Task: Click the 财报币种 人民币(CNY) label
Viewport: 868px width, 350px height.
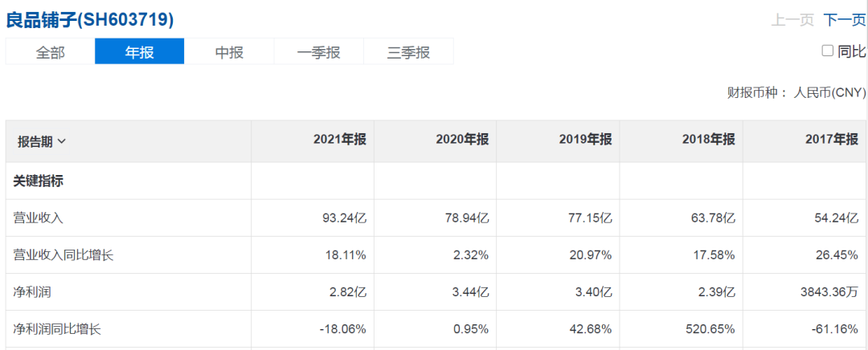Action: click(796, 92)
